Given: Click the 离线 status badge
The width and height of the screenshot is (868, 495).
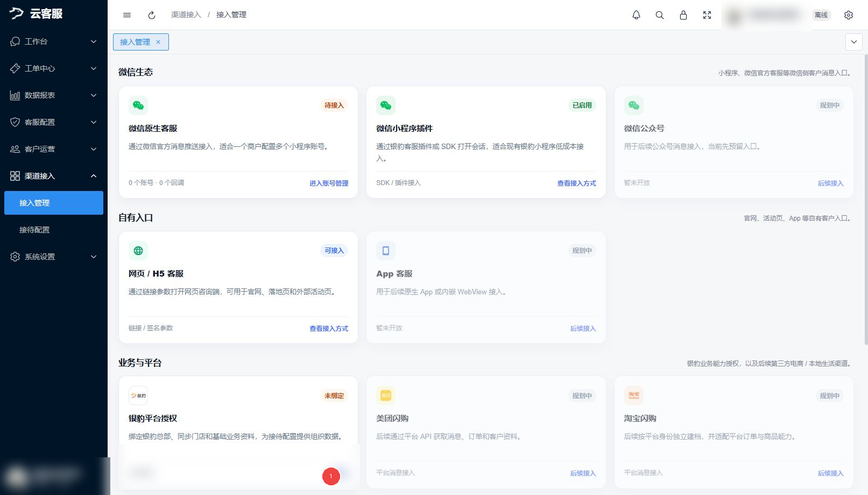Looking at the screenshot, I should tap(821, 15).
